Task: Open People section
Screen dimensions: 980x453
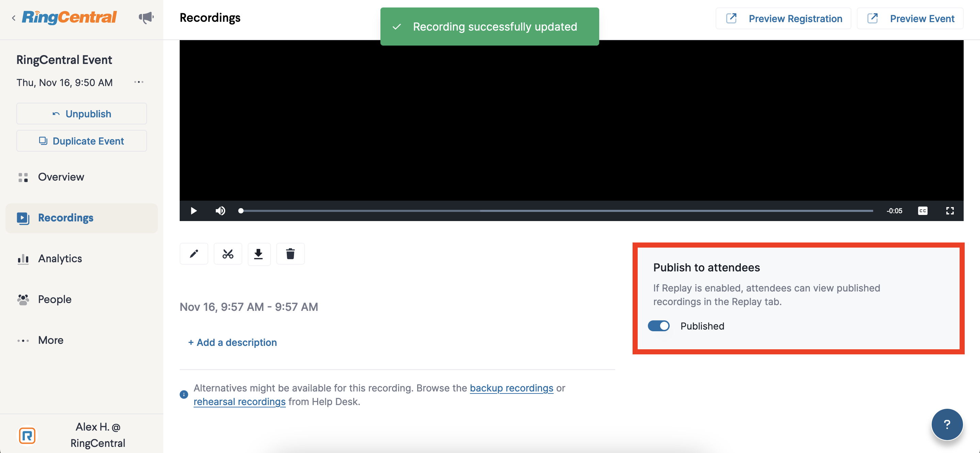Action: (81, 299)
